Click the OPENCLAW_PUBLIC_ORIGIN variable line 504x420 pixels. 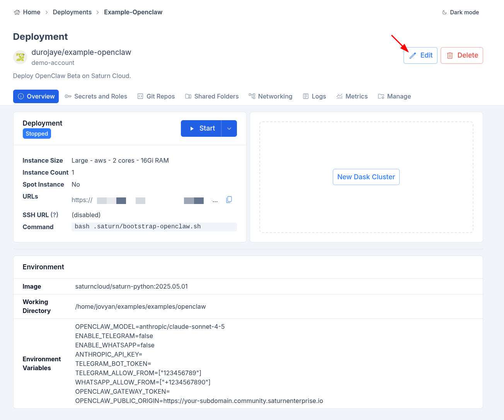[199, 401]
